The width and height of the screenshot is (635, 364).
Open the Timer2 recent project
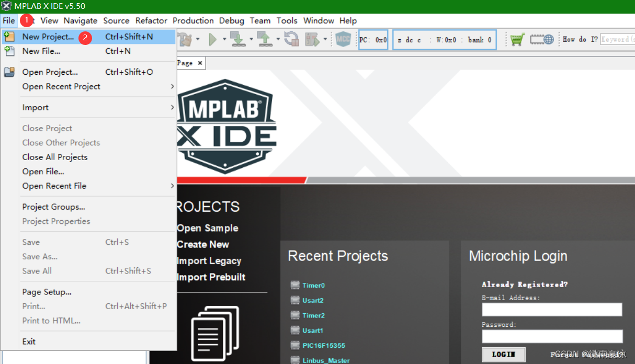(x=313, y=315)
